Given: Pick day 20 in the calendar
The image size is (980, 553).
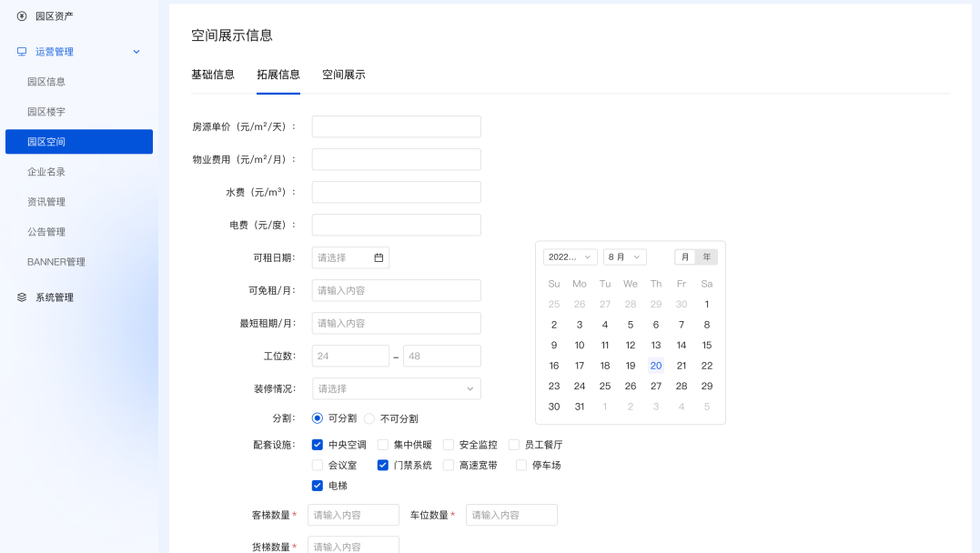Looking at the screenshot, I should coord(655,366).
